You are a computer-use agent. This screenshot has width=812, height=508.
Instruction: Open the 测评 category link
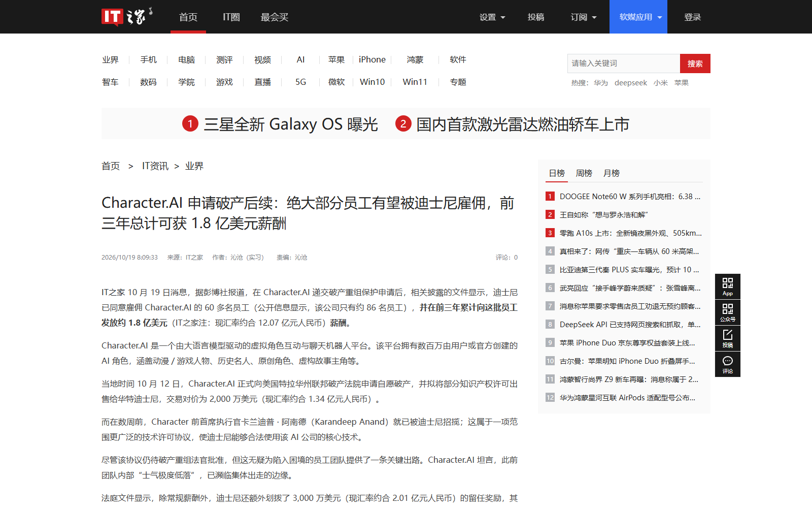pyautogui.click(x=224, y=60)
